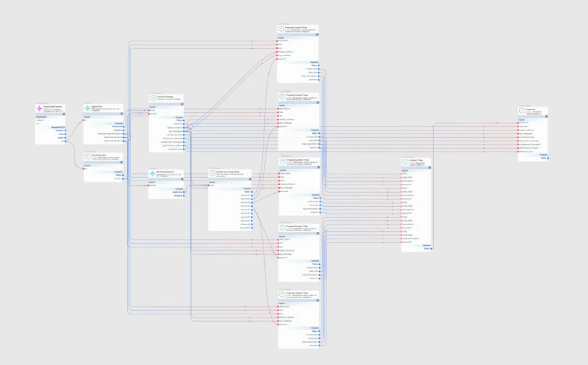Click the Content Strategy node title

[165, 97]
